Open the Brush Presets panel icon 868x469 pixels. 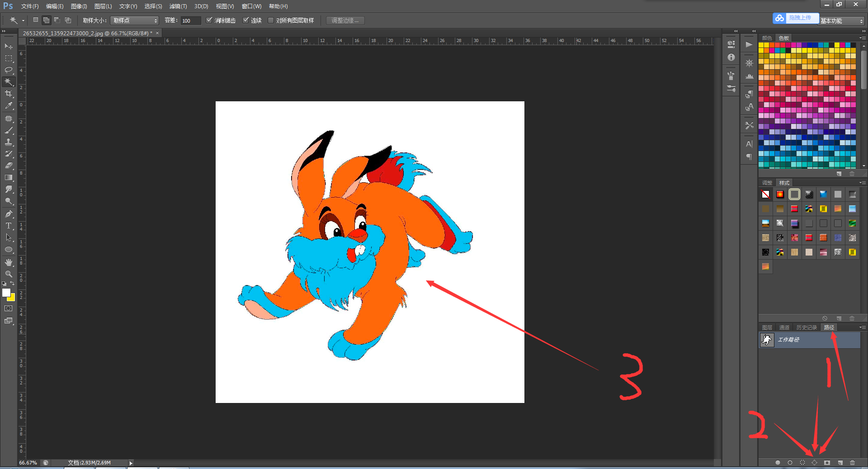tap(731, 89)
